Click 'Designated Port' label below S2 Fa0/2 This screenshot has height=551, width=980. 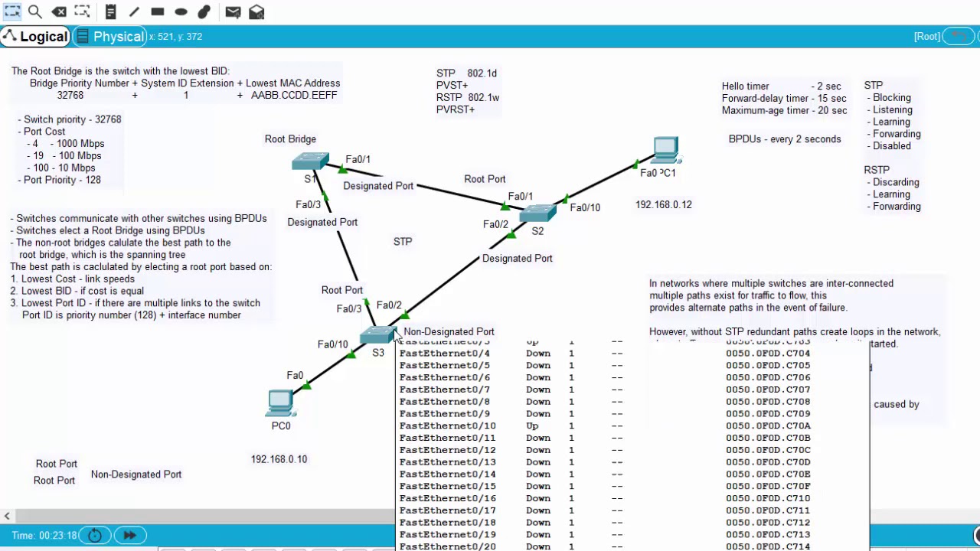[517, 258]
